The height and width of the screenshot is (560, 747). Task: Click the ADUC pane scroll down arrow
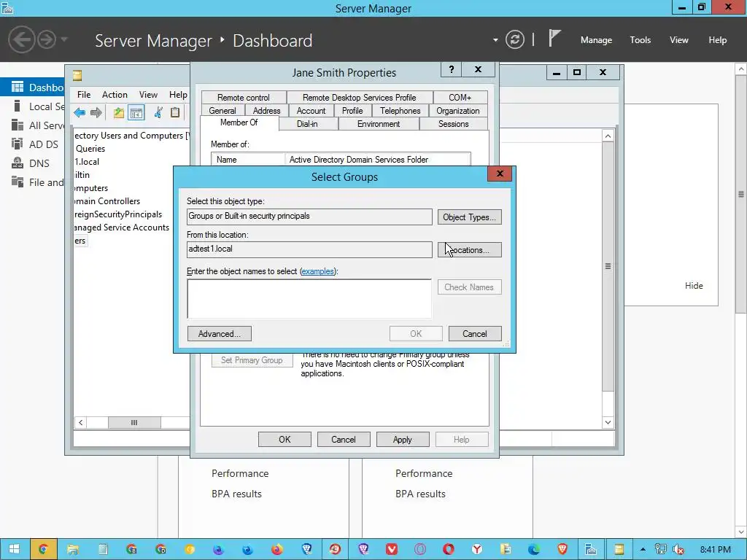coord(608,422)
